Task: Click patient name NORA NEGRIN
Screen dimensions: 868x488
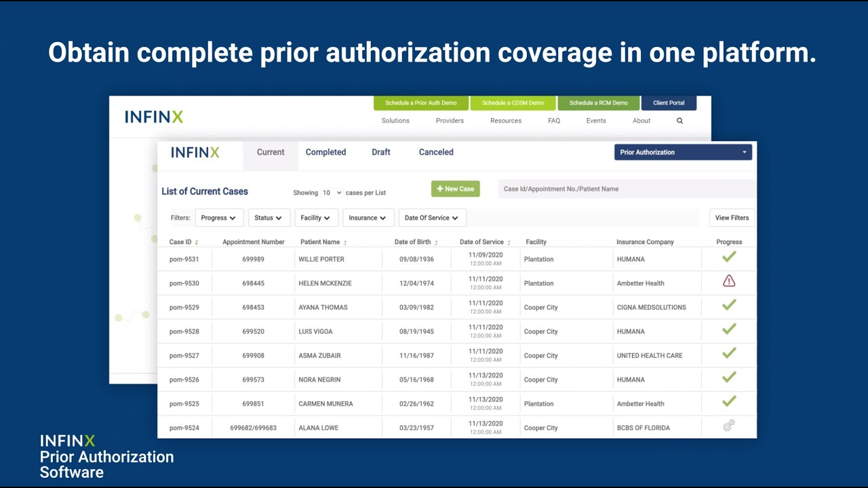Action: click(319, 380)
